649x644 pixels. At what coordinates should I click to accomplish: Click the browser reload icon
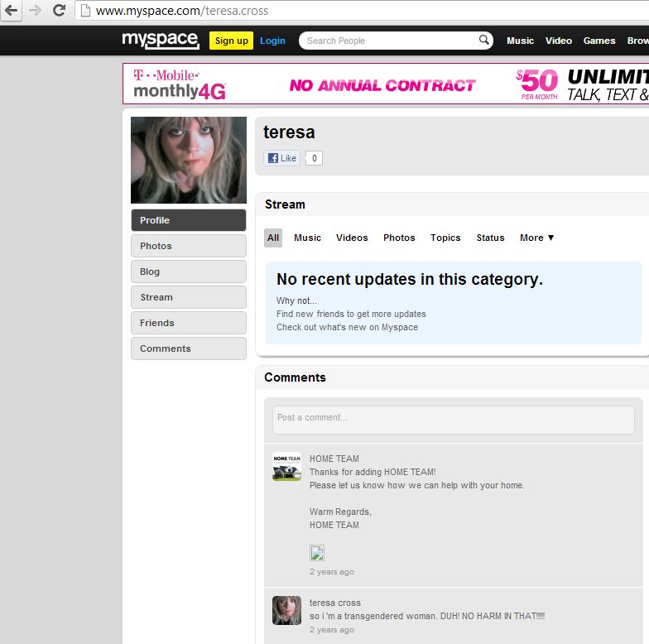pyautogui.click(x=59, y=11)
